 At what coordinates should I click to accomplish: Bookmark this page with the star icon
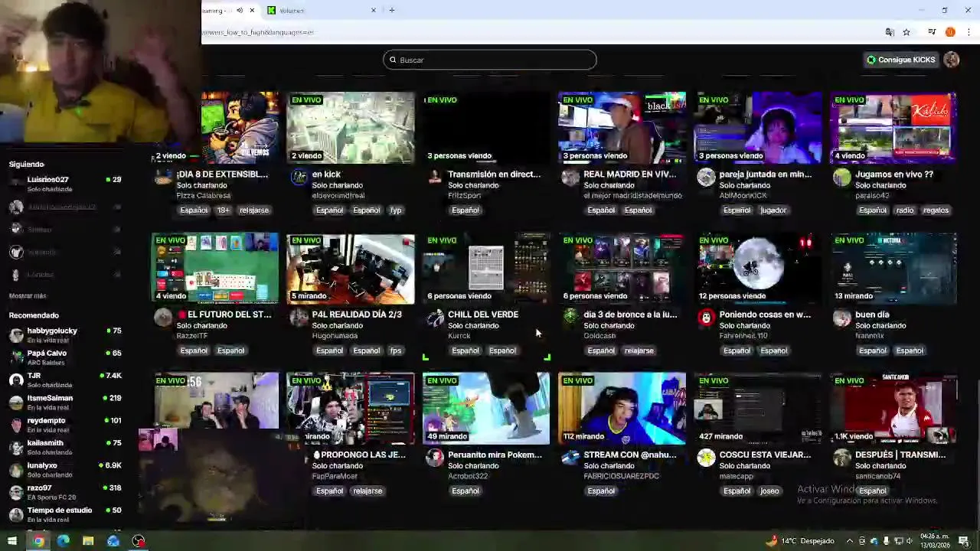coord(906,32)
